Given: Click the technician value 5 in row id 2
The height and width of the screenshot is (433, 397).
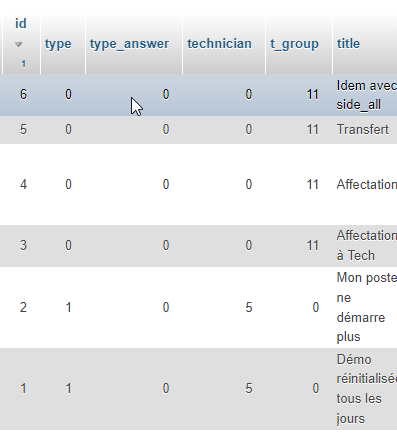Looking at the screenshot, I should coord(249,307).
